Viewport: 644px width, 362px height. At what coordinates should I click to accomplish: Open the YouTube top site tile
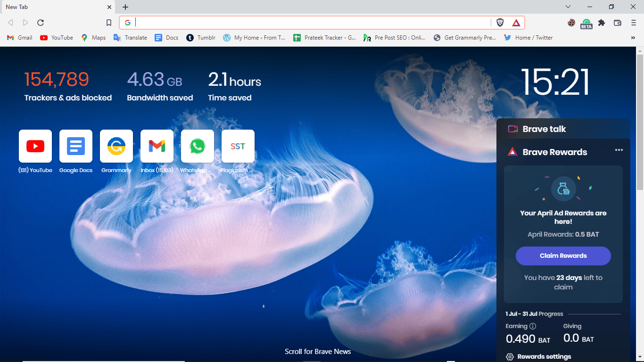(x=35, y=146)
